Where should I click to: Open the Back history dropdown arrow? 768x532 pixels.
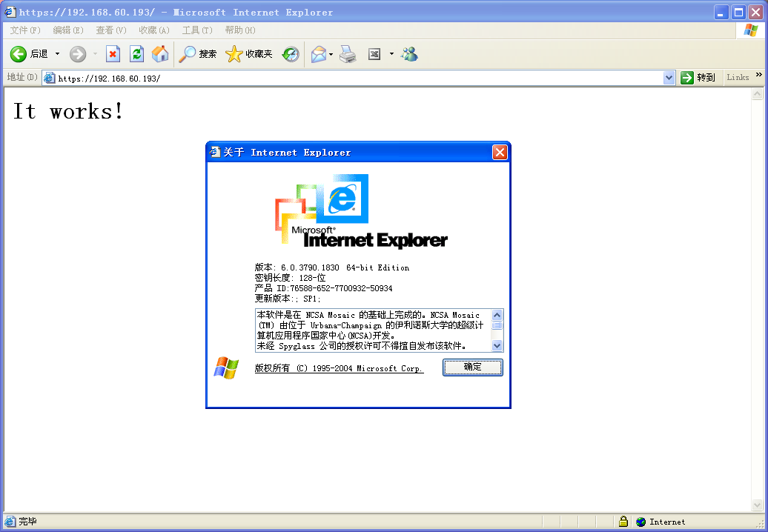(57, 54)
